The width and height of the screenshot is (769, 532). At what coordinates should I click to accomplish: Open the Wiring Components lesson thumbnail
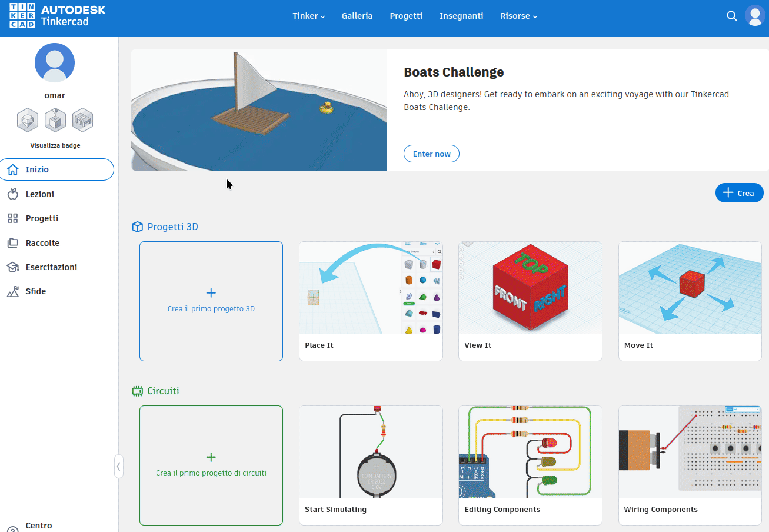pos(690,452)
